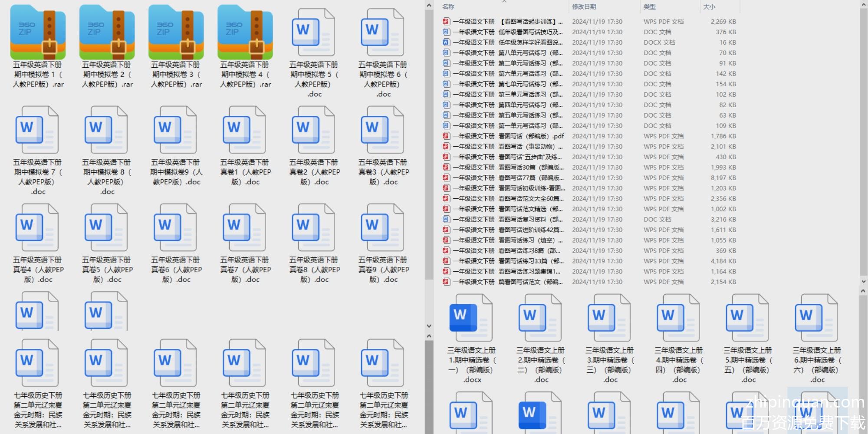868x434 pixels.
Task: Click 五年级英语下册 真卷6 document icon
Action: 176,228
